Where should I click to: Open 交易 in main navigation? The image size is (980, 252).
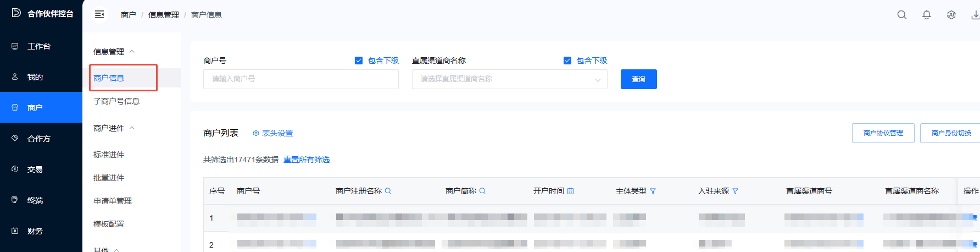pyautogui.click(x=41, y=169)
